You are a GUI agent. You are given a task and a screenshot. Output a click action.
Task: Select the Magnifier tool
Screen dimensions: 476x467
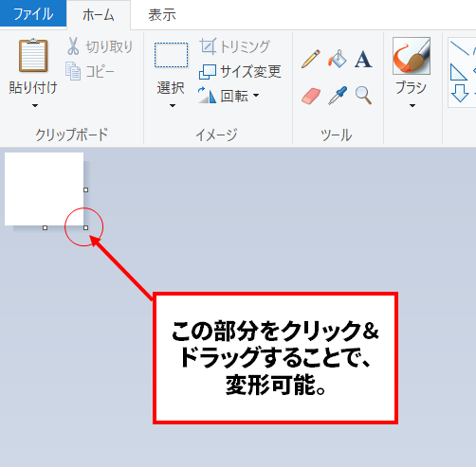(363, 96)
